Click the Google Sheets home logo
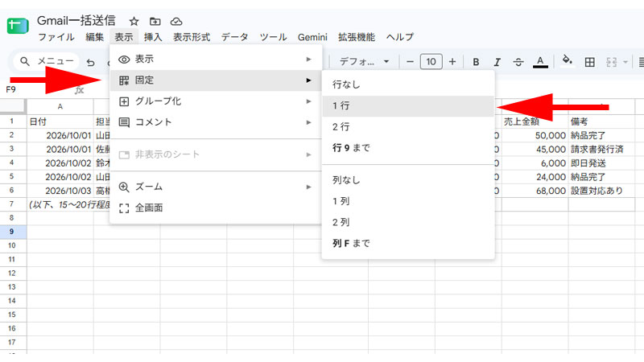The image size is (644, 362). pos(18,26)
